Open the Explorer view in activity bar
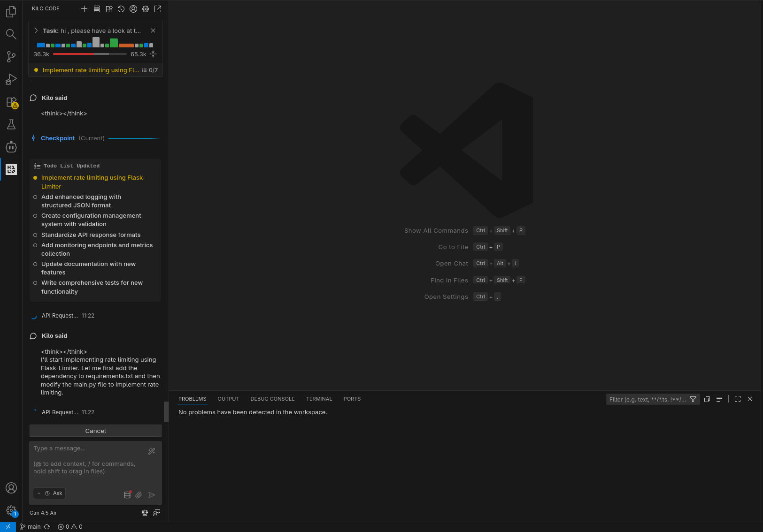Image resolution: width=763 pixels, height=532 pixels. [x=11, y=12]
